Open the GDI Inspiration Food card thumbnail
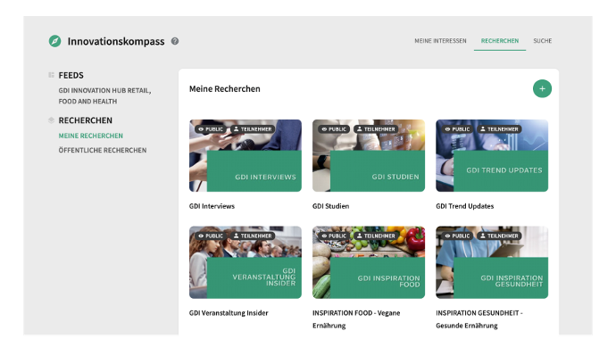The image size is (616, 364). coord(369,262)
